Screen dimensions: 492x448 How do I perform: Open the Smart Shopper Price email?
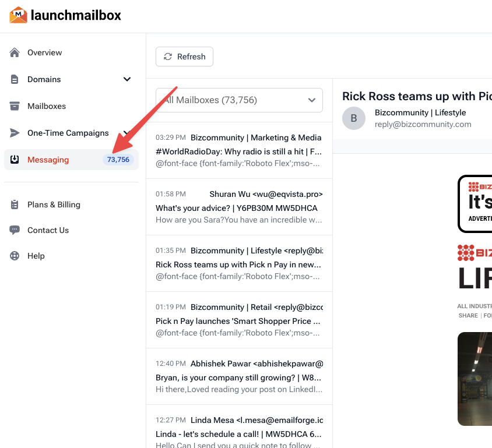239,320
